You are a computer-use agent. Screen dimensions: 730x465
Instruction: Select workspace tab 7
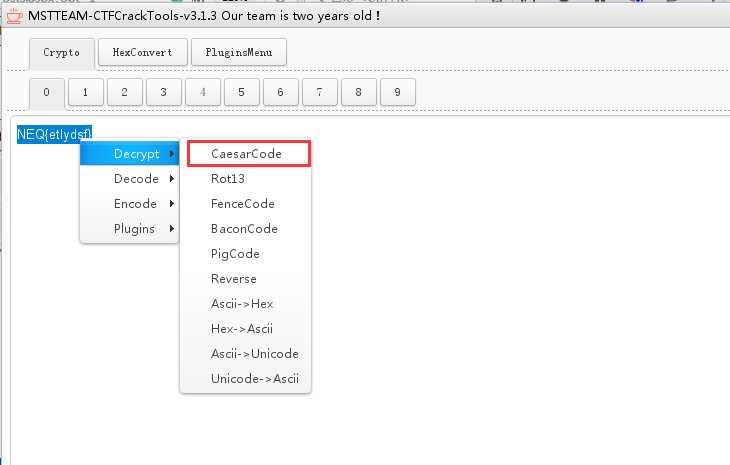point(320,92)
